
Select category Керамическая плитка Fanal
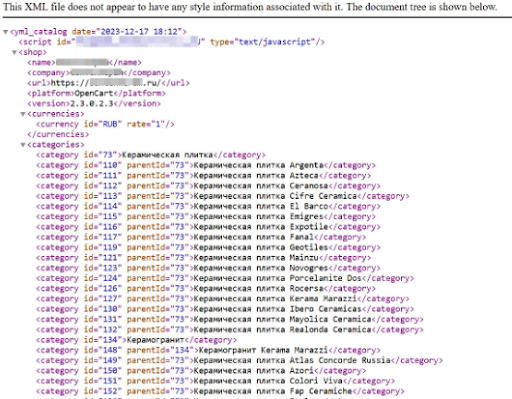coord(201,237)
